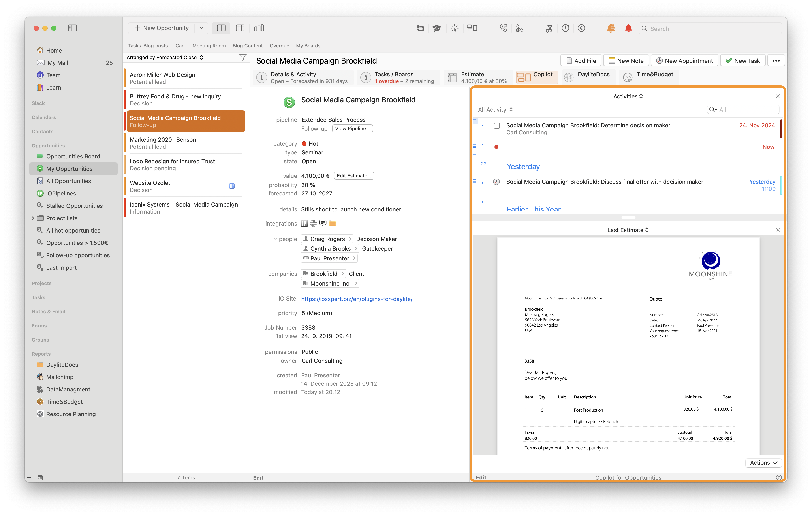
Task: Open the orange notification bell
Action: [611, 28]
